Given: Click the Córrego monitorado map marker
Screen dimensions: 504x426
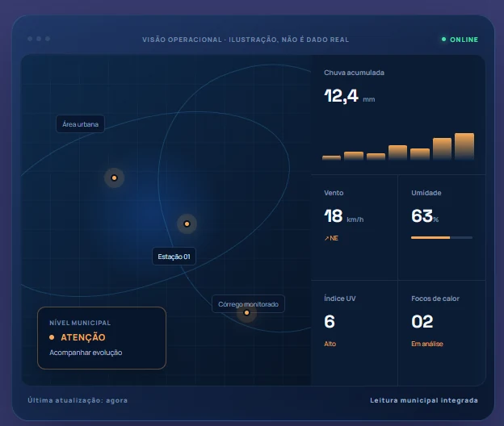Looking at the screenshot, I should (246, 313).
